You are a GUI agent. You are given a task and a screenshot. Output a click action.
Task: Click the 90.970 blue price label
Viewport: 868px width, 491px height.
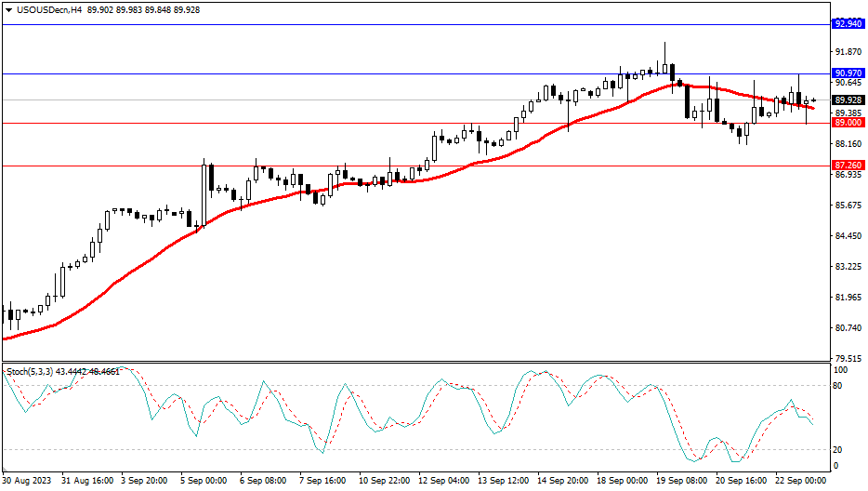coord(847,73)
